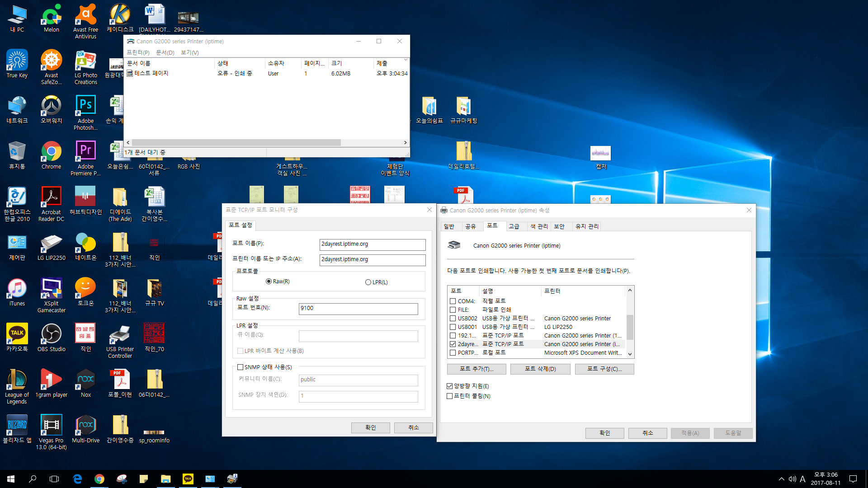This screenshot has height=488, width=868.
Task: Open the Windows Start menu
Action: coord(11,479)
